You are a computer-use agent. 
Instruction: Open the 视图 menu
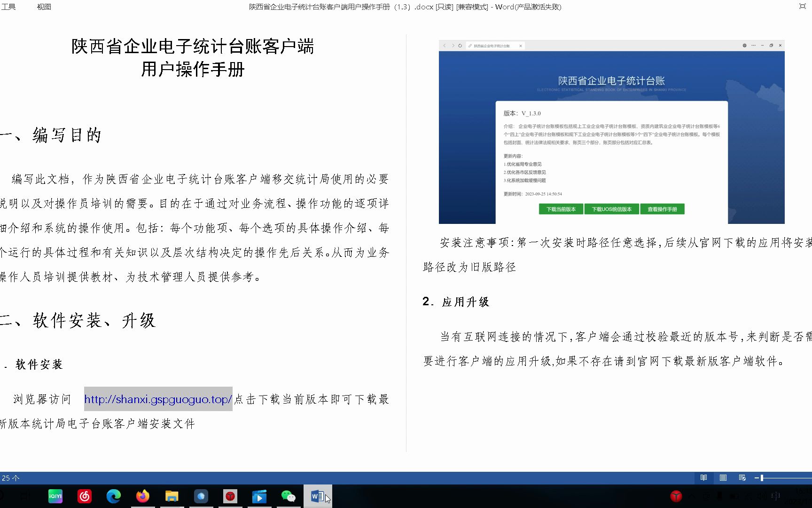click(x=44, y=7)
